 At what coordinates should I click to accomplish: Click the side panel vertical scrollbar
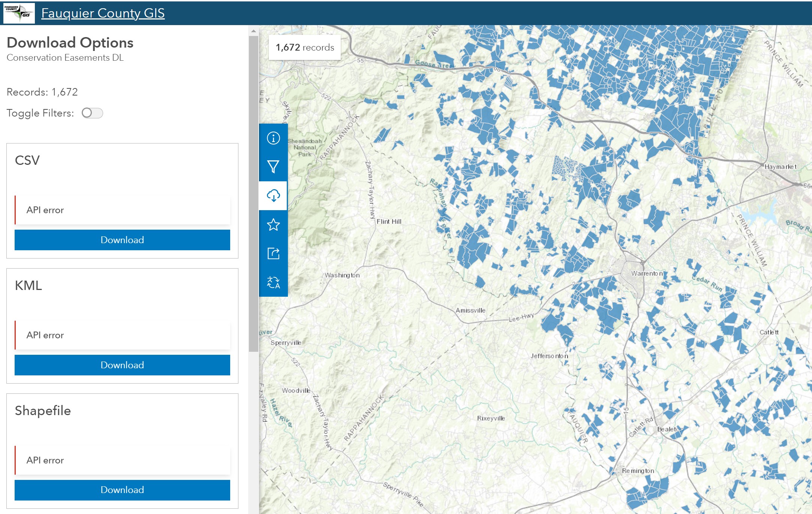tap(253, 193)
